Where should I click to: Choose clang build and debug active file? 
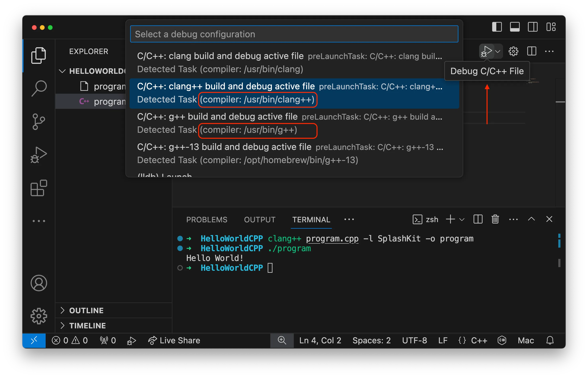[294, 63]
